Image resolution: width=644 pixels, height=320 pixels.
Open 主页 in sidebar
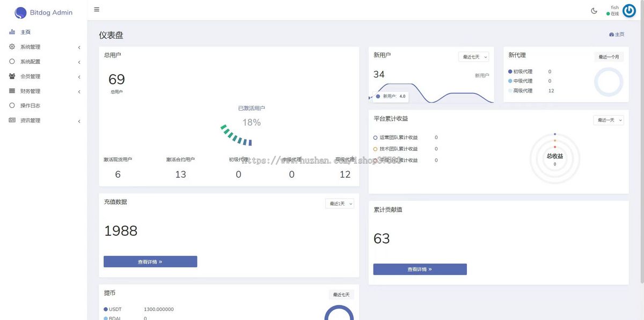pyautogui.click(x=43, y=32)
